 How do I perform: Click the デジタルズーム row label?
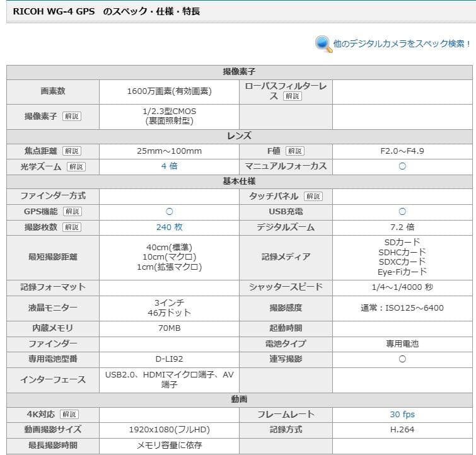click(286, 227)
